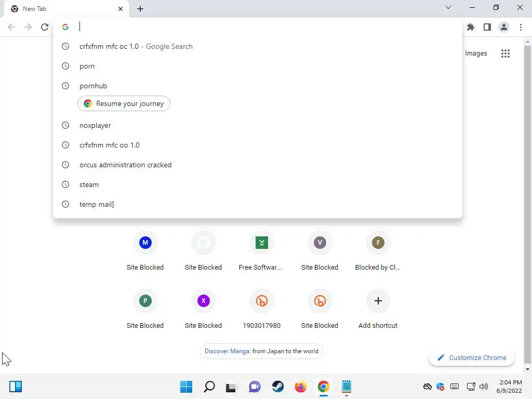532x399 pixels.
Task: Choose suggestion crfxfnm mfc oc 1.0 Google Search
Action: (x=258, y=46)
